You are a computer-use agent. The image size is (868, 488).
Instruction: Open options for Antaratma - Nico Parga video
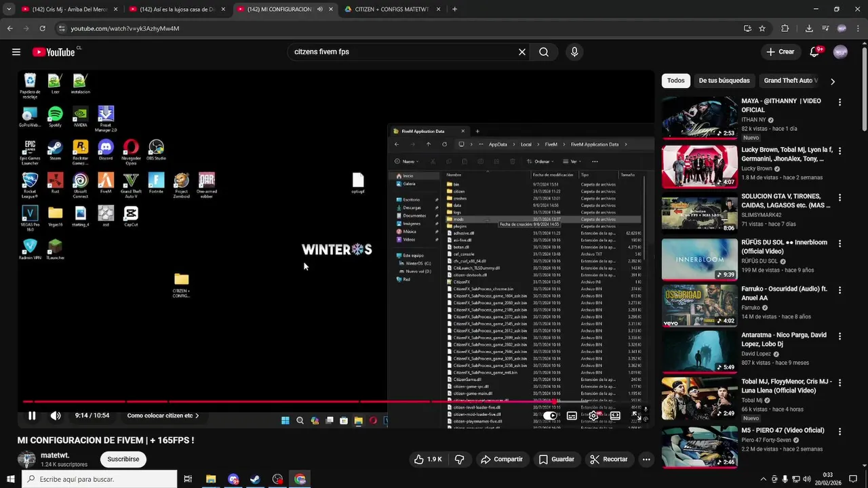(x=840, y=336)
